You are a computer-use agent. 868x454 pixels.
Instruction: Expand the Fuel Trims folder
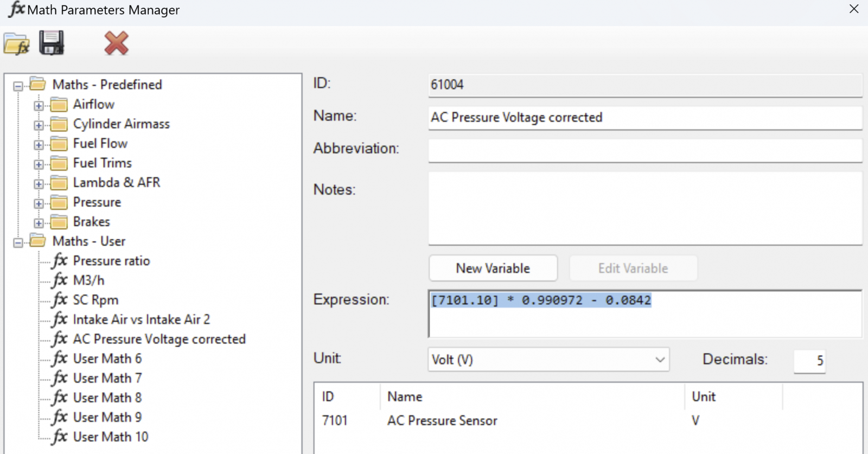tap(39, 164)
